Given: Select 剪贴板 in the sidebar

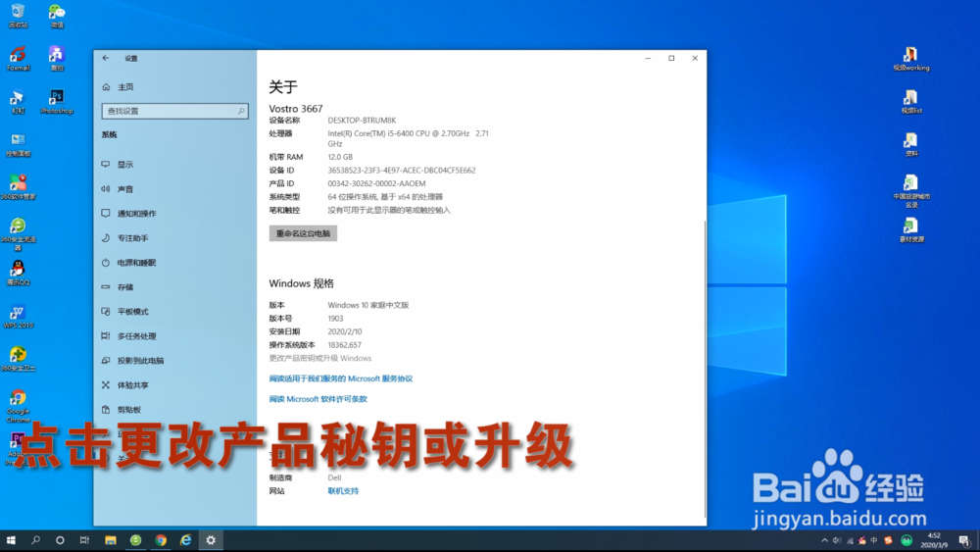Looking at the screenshot, I should [x=122, y=410].
